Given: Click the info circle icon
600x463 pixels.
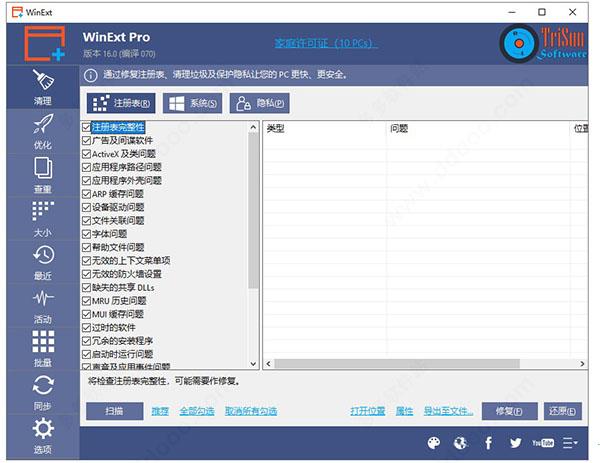Looking at the screenshot, I should tap(90, 75).
